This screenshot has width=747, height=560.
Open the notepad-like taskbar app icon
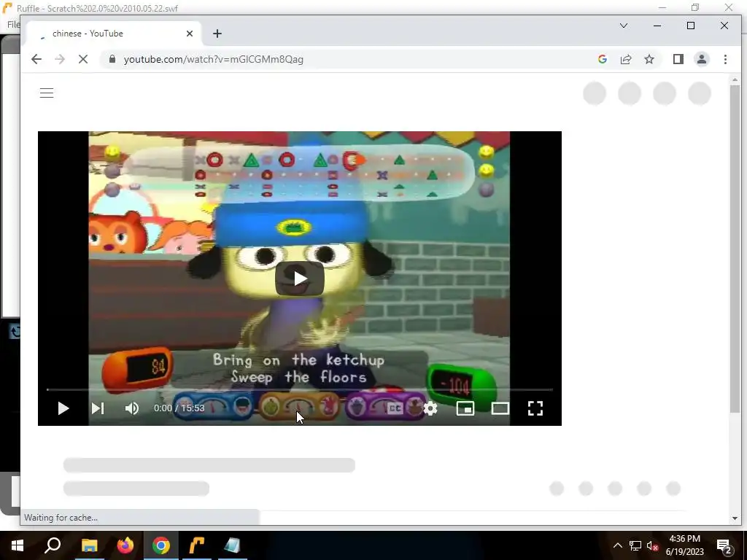click(233, 545)
